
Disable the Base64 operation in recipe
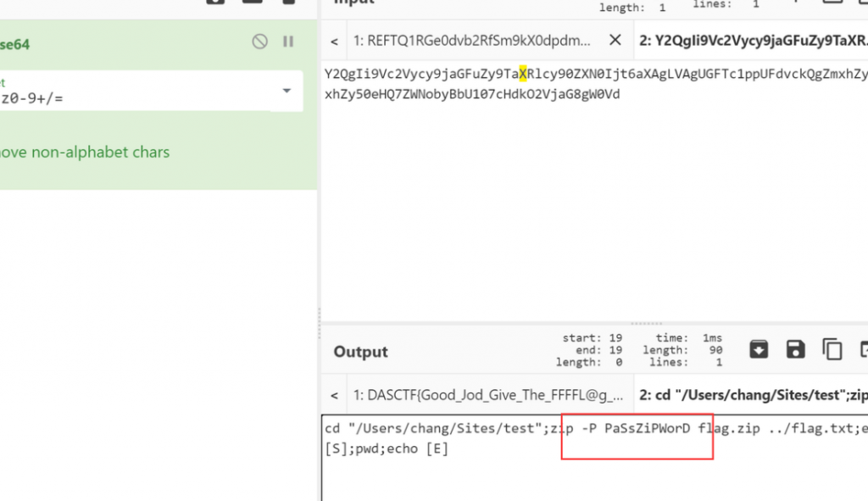(260, 42)
